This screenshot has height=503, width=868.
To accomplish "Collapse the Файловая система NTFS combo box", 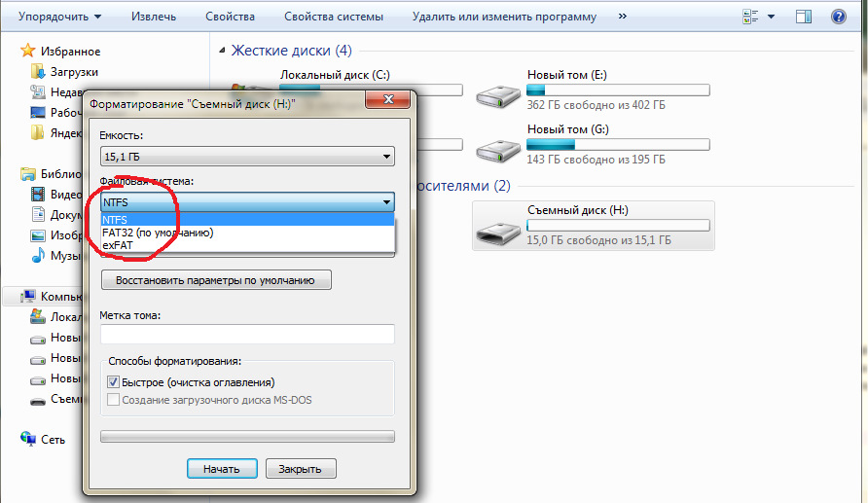I will (247, 202).
